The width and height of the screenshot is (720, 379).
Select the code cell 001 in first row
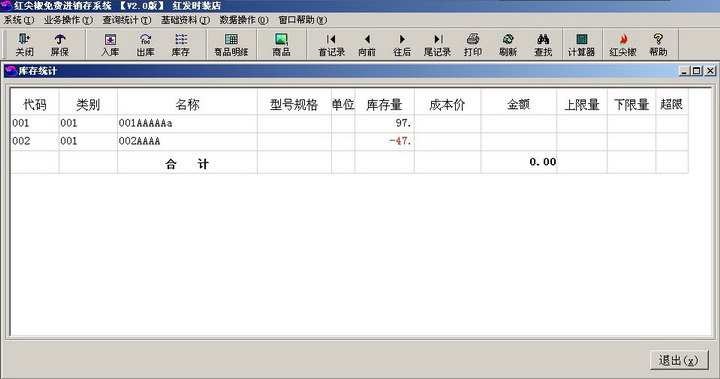point(35,124)
